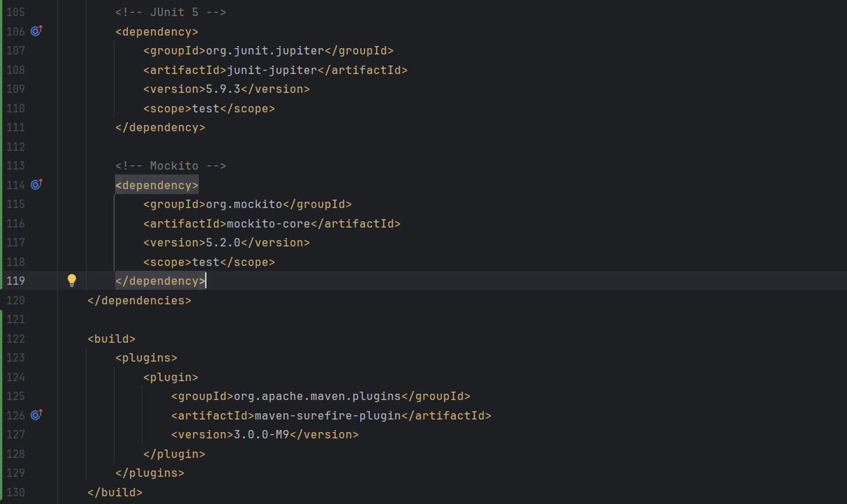Image resolution: width=847 pixels, height=504 pixels.
Task: Click the mockito-core artifactId value
Action: coord(268,224)
